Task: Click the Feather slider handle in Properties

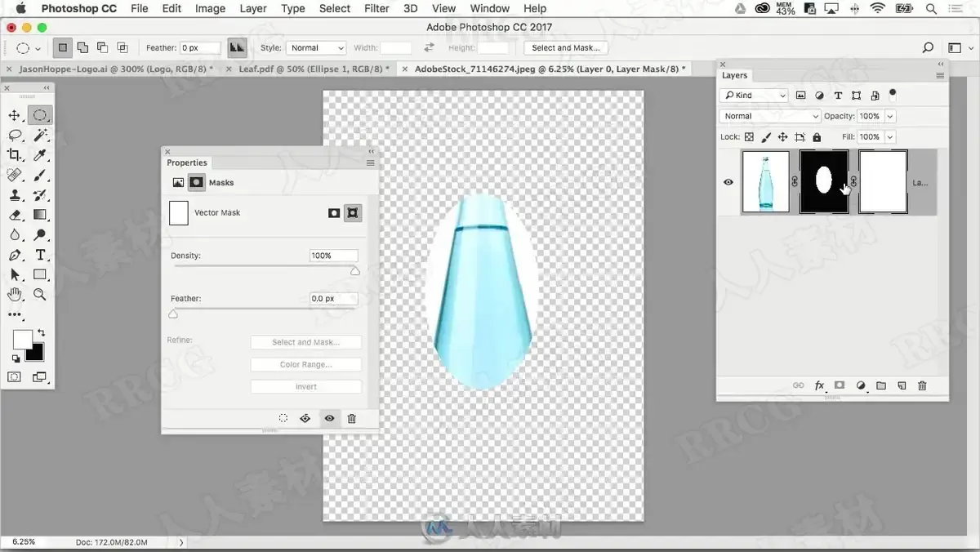Action: [x=173, y=314]
